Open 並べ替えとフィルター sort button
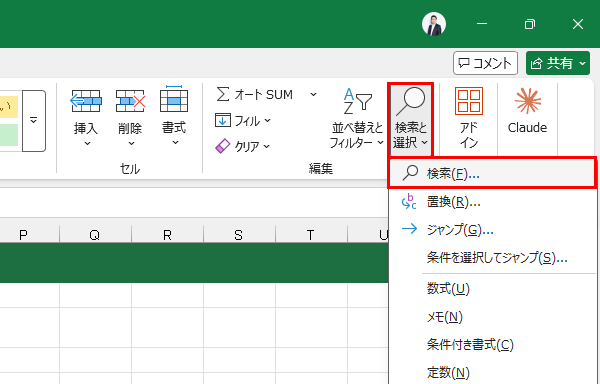 357,119
